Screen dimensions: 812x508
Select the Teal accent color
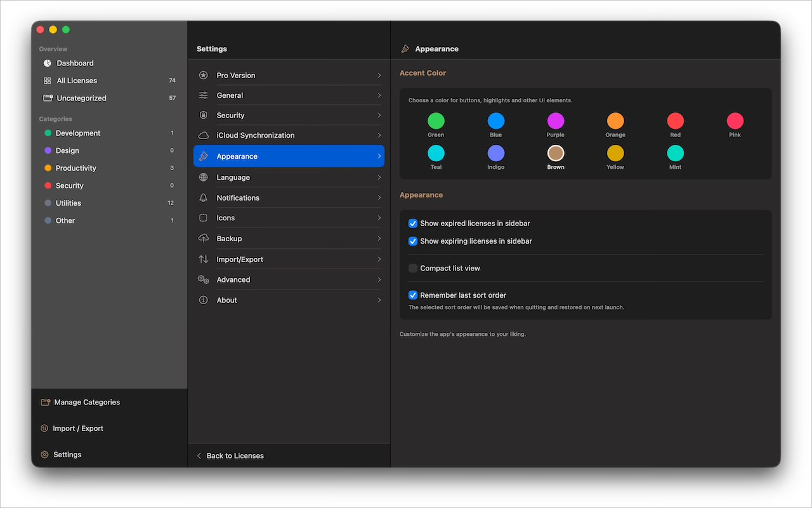[436, 153]
